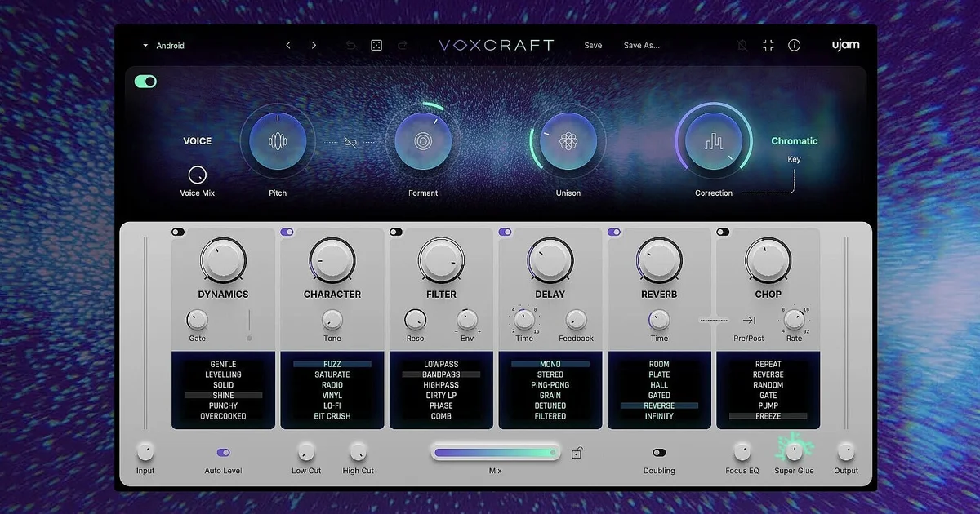Toggle the Dynamics module switch
This screenshot has height=514, width=980.
click(x=178, y=233)
